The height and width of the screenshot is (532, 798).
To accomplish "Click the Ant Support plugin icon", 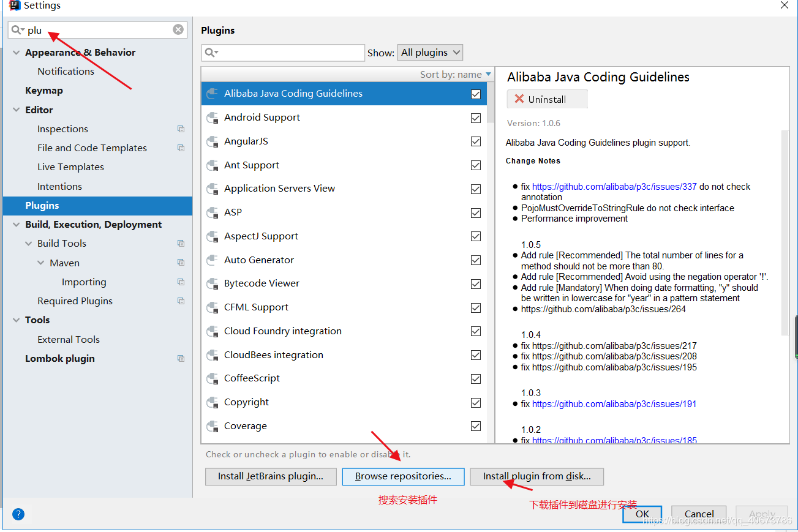I will click(x=213, y=165).
